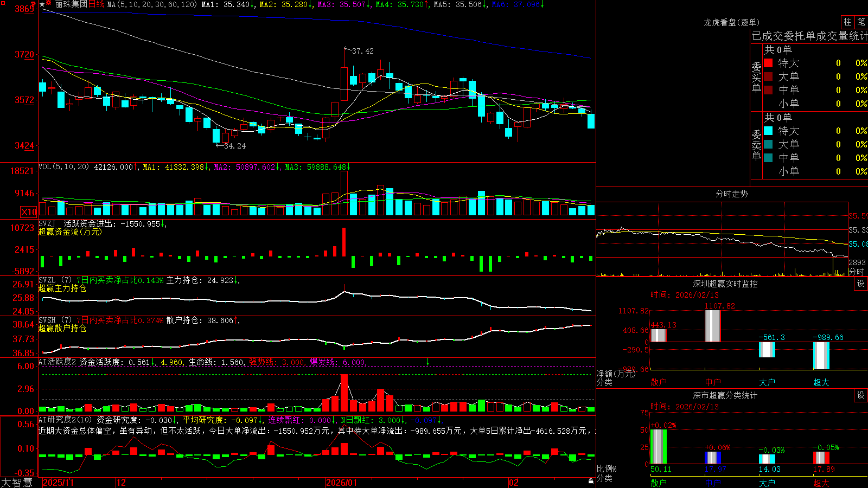Click the small red marker icon beside the star
868x488 pixels.
[x=49, y=3]
